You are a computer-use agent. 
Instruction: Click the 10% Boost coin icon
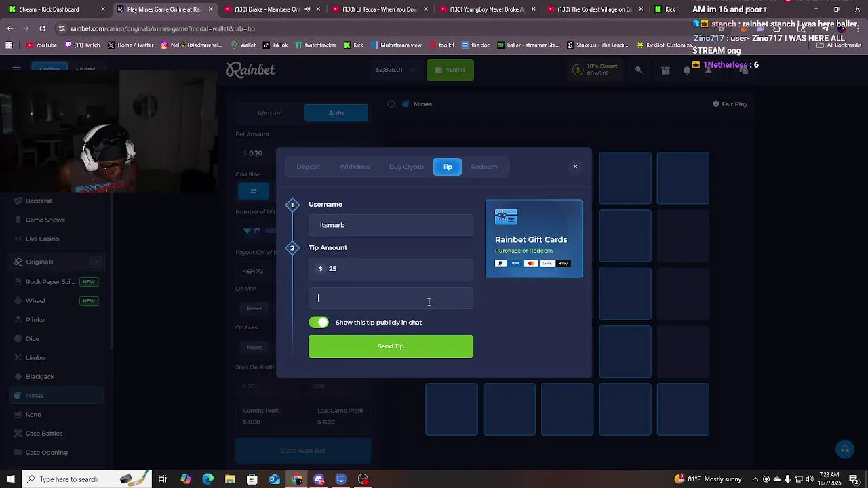coord(578,70)
